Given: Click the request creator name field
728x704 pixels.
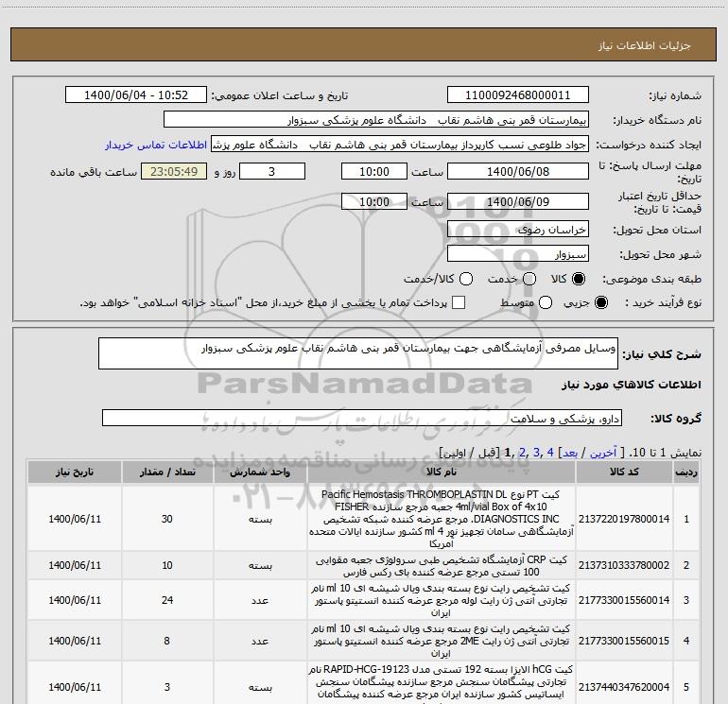Looking at the screenshot, I should [x=400, y=145].
